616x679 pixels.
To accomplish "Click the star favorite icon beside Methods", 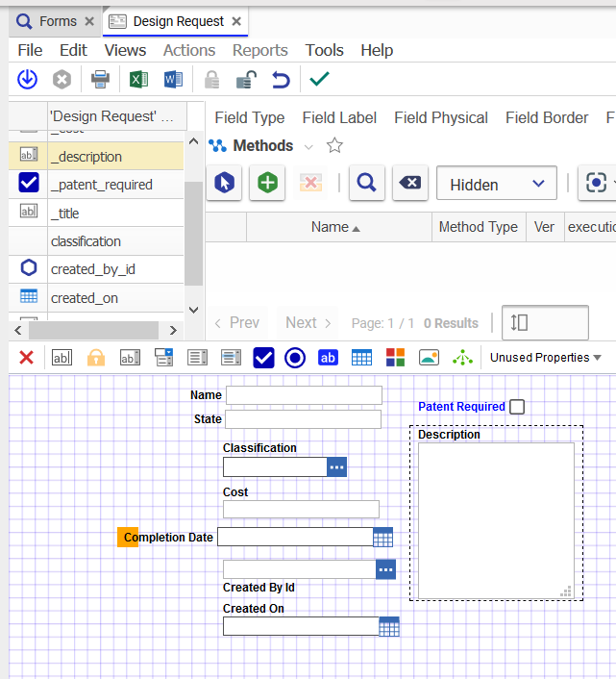I will [x=334, y=146].
